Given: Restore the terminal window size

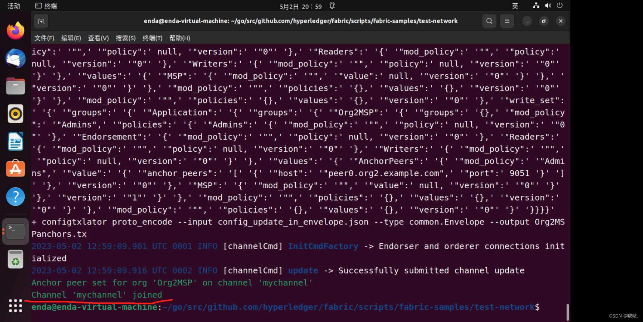Looking at the screenshot, I should pyautogui.click(x=544, y=21).
